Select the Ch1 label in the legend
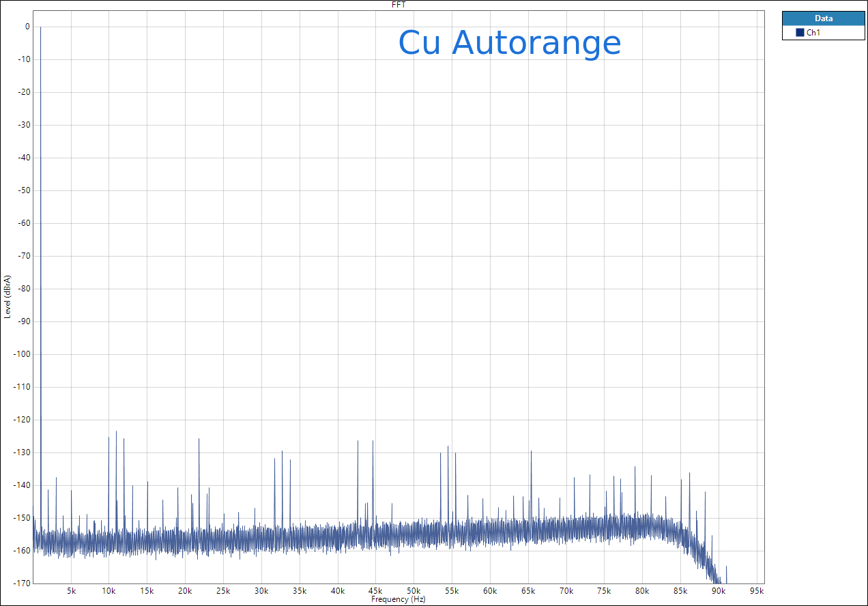The image size is (868, 606). (813, 33)
